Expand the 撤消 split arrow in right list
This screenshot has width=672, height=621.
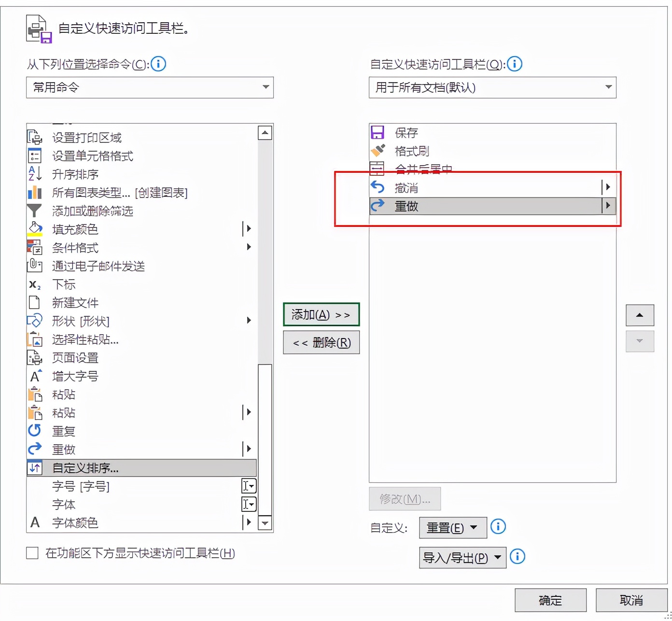[x=608, y=187]
